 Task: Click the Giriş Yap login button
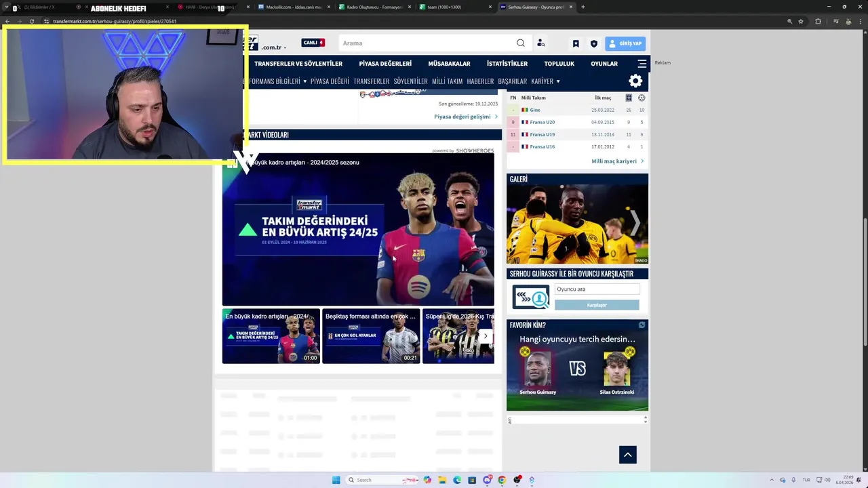click(625, 43)
